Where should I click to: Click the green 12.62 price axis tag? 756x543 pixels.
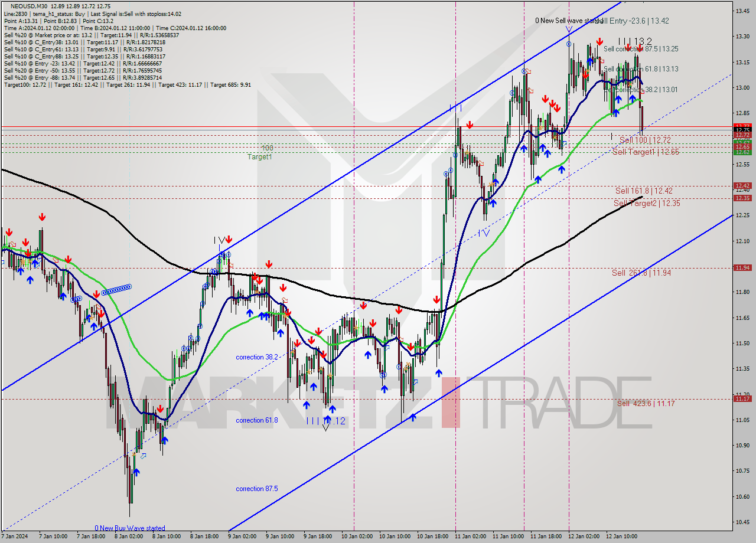[742, 152]
